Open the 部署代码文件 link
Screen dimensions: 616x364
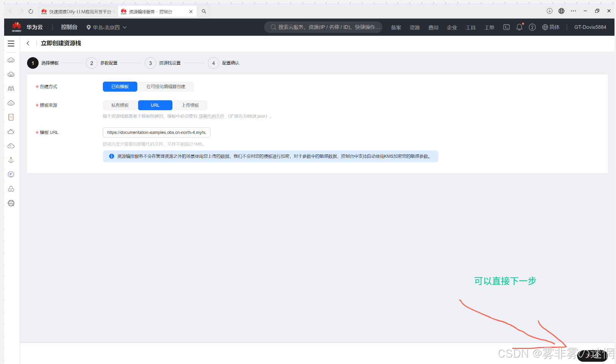tap(212, 116)
